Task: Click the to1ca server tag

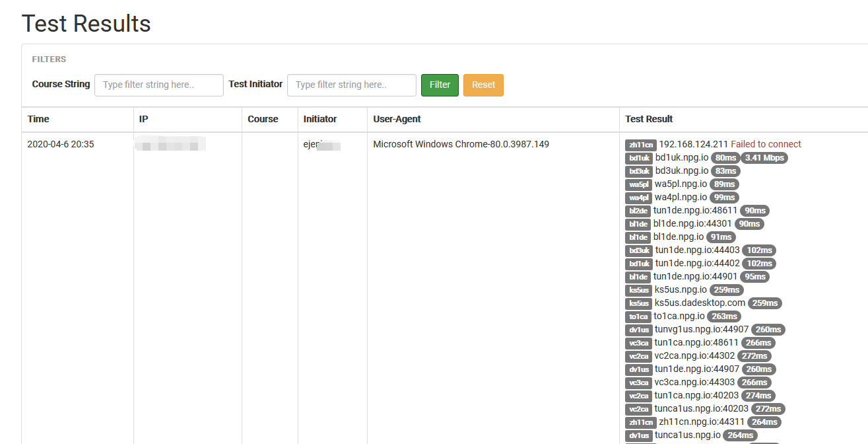Action: pos(638,316)
